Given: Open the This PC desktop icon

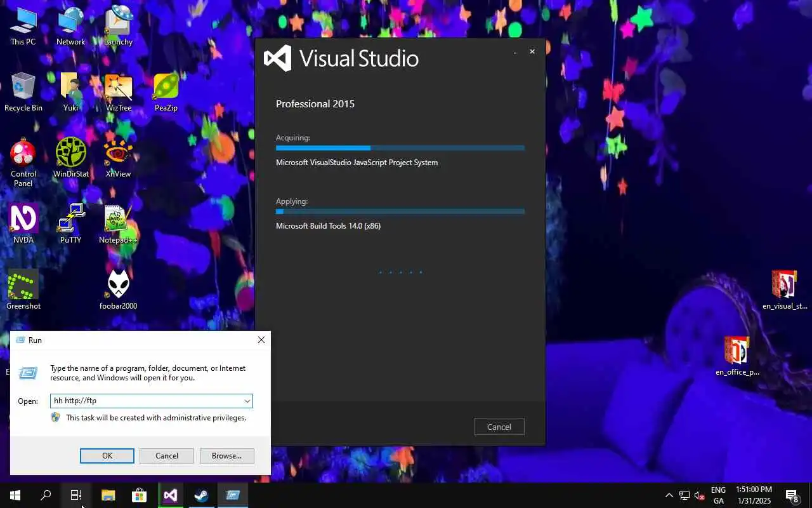Looking at the screenshot, I should 23,27.
